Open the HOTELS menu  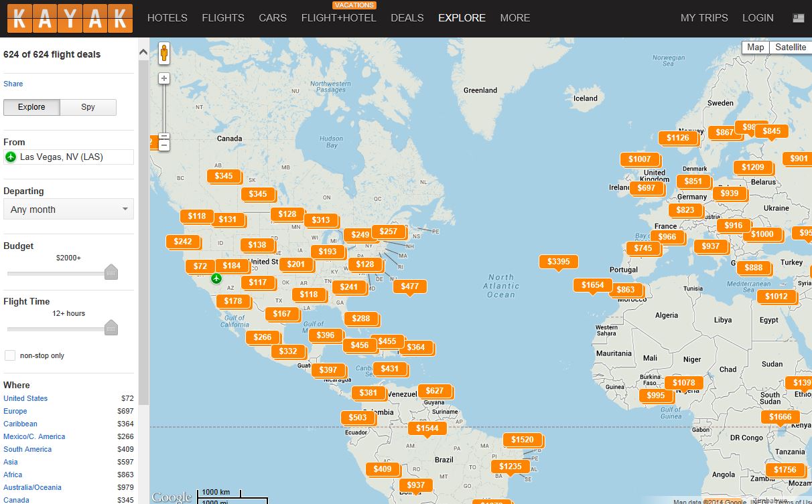(x=167, y=18)
